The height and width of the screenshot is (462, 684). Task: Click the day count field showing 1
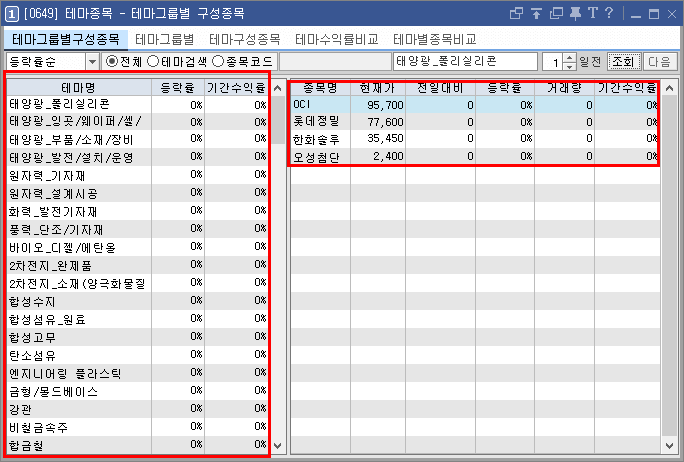(x=553, y=62)
